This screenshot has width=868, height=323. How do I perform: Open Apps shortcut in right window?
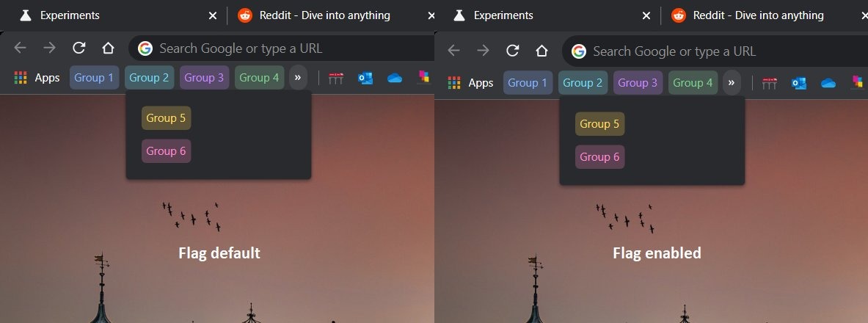[x=470, y=82]
